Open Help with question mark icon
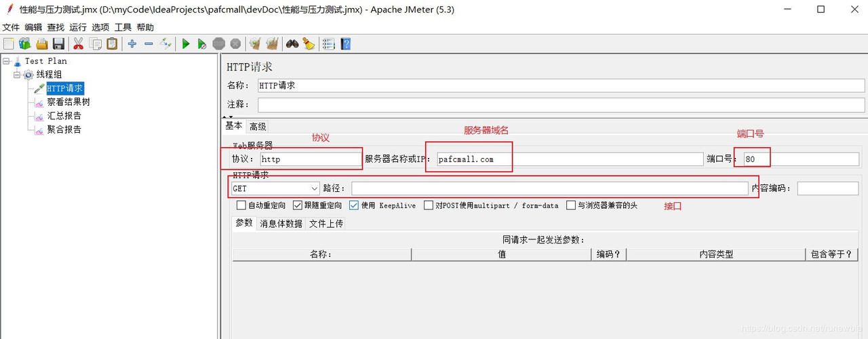 (346, 44)
